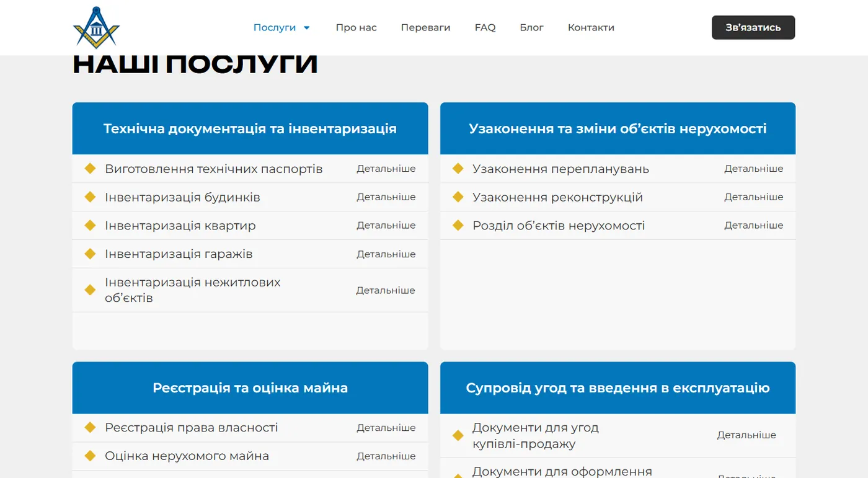Open the Послуги menu item
The image size is (868, 478).
tap(275, 27)
